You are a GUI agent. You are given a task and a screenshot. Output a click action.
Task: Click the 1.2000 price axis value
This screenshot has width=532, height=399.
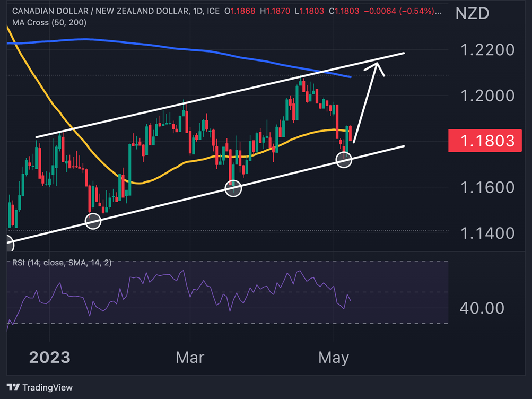[x=487, y=96]
